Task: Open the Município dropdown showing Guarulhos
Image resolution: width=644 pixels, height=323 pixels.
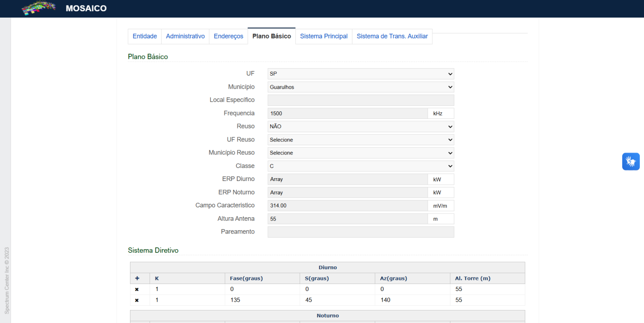Action: click(x=361, y=87)
